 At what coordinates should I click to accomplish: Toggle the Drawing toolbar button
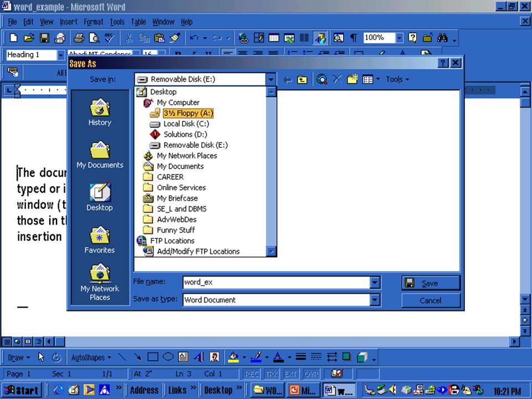(320, 38)
